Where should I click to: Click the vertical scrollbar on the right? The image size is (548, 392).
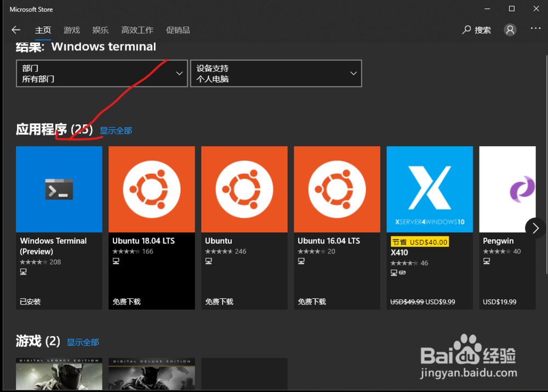pyautogui.click(x=546, y=164)
